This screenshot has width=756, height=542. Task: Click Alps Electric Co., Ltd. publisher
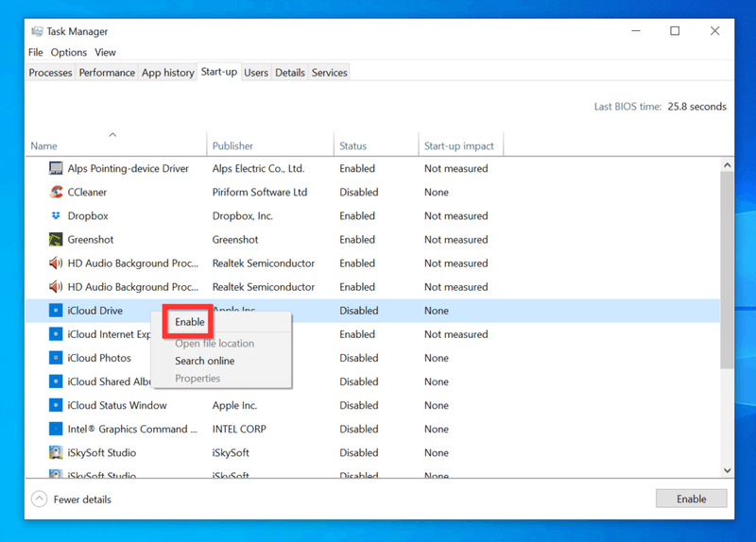(x=258, y=169)
